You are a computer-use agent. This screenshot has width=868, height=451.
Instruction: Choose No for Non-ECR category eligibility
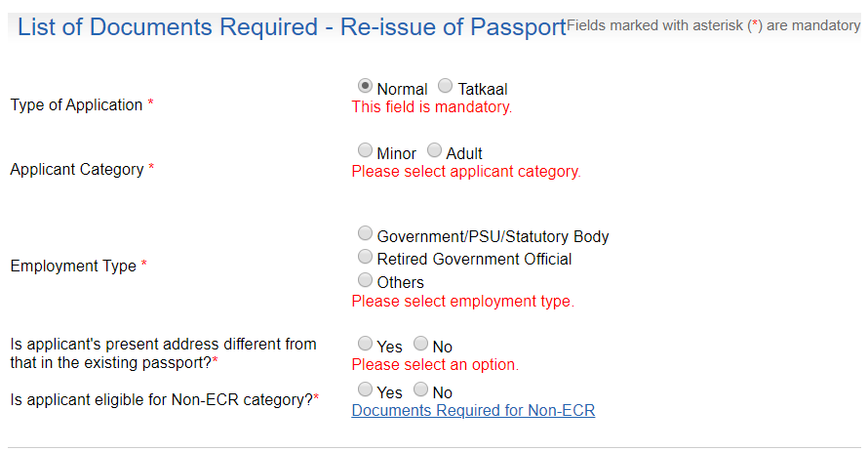[420, 389]
